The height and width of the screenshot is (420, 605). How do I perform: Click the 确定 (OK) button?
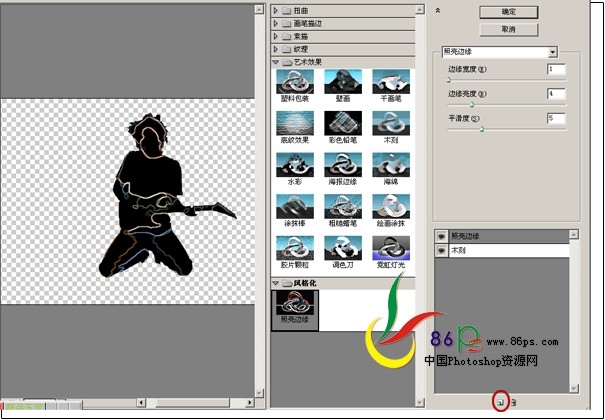pos(509,12)
